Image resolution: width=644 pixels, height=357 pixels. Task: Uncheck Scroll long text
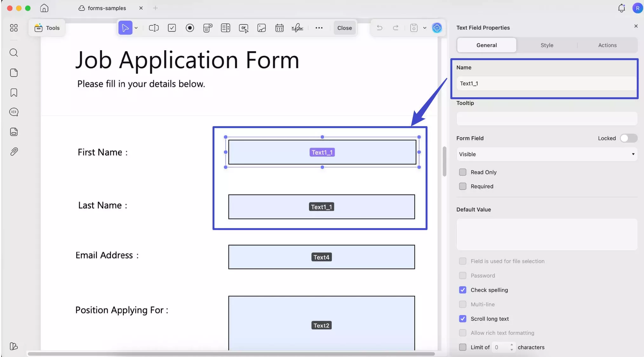point(463,319)
